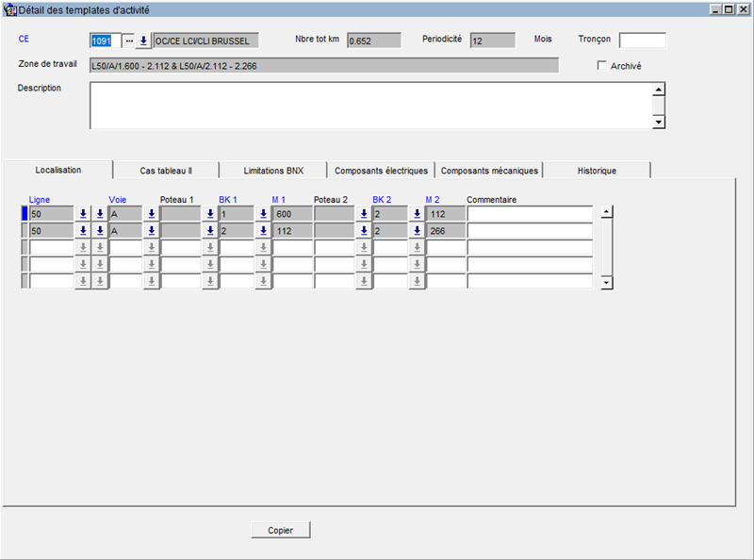Image resolution: width=754 pixels, height=560 pixels.
Task: Click the Ligne cell 50 in the first row
Action: tap(52, 214)
